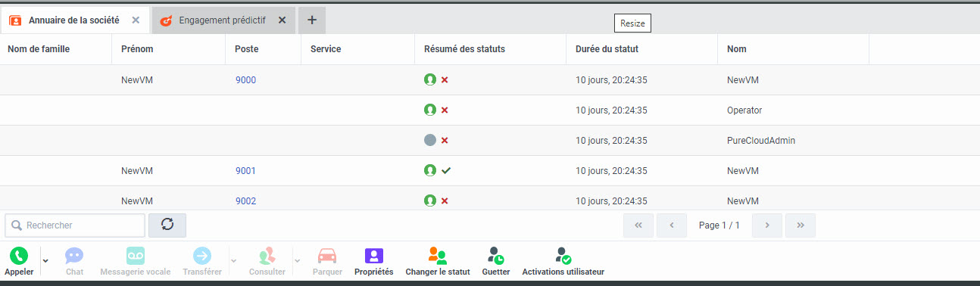Image resolution: width=980 pixels, height=286 pixels.
Task: Open Propriétés purple contact icon
Action: click(x=374, y=256)
